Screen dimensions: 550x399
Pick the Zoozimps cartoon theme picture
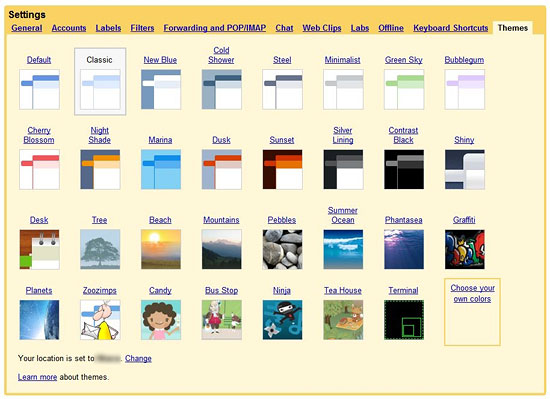click(x=100, y=320)
